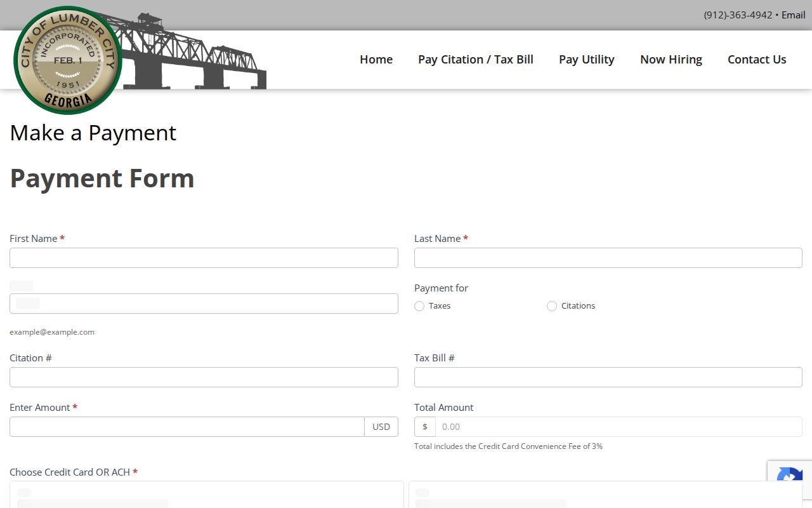The image size is (812, 508).
Task: Go to the Home menu item
Action: pos(376,60)
